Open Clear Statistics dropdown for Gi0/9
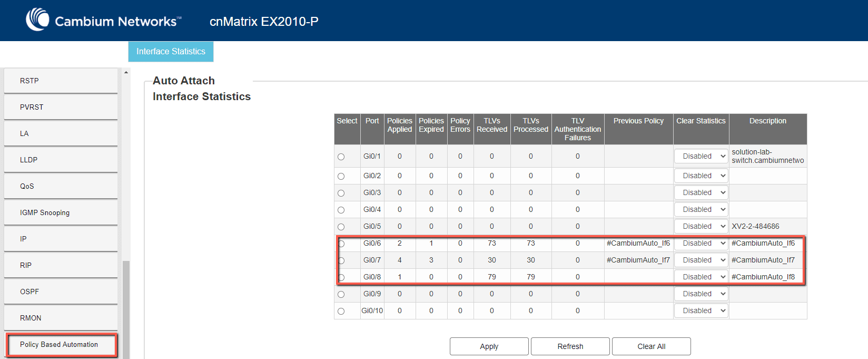This screenshot has height=359, width=868. pos(701,294)
